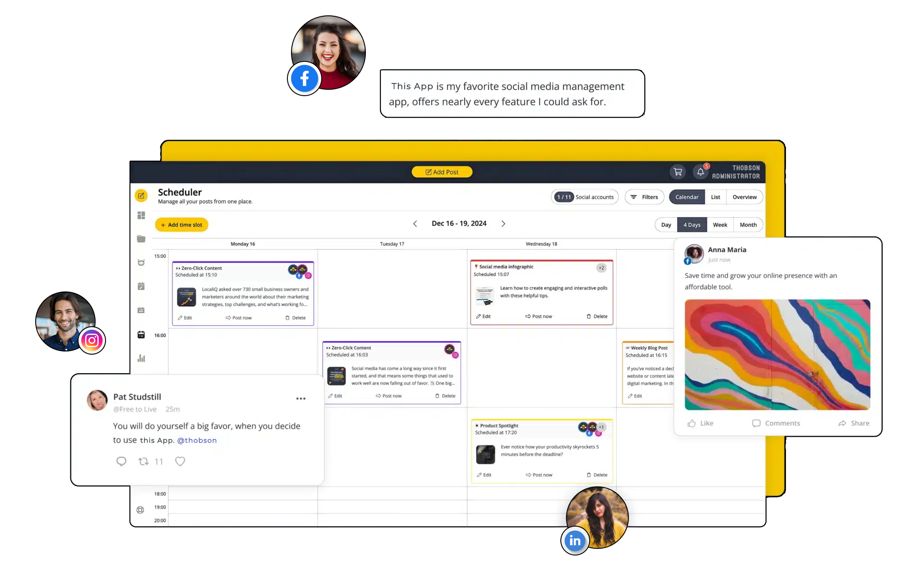Switch to the Month view tab
The image size is (924, 569).
[748, 225]
